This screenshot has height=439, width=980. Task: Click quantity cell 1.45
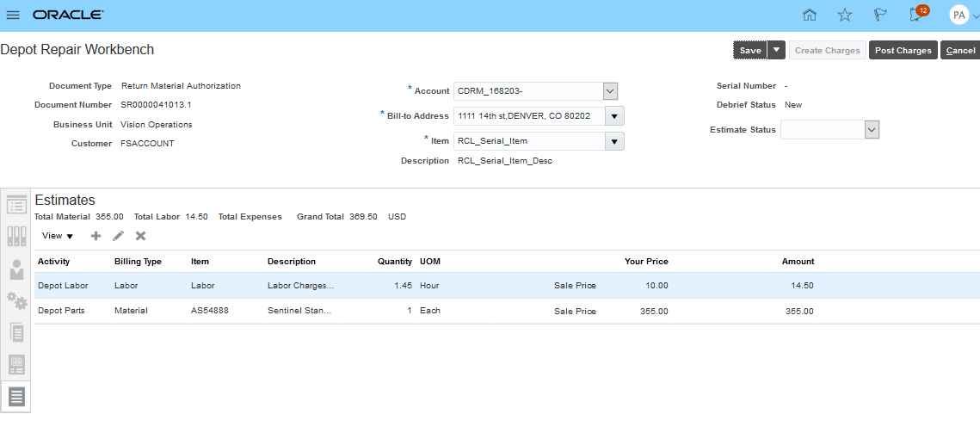[404, 286]
